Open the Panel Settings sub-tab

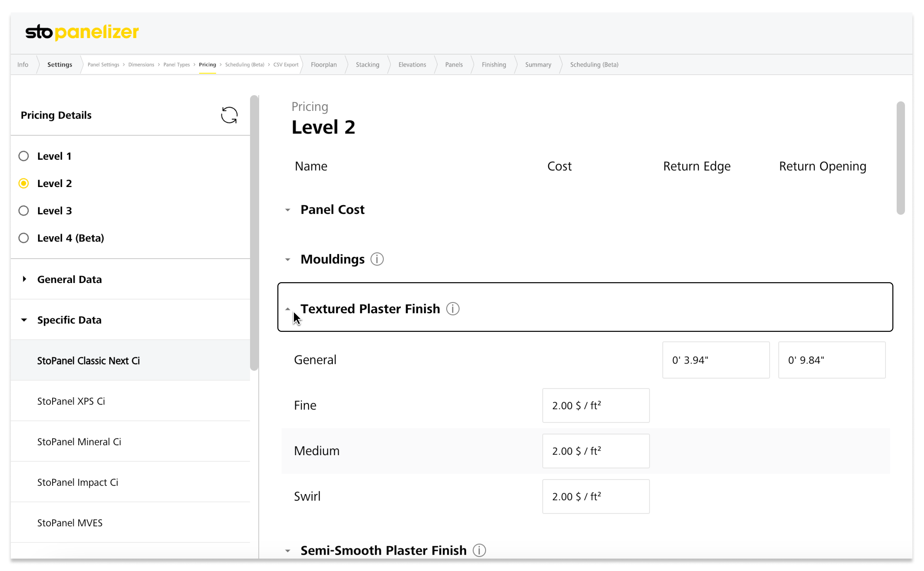103,65
